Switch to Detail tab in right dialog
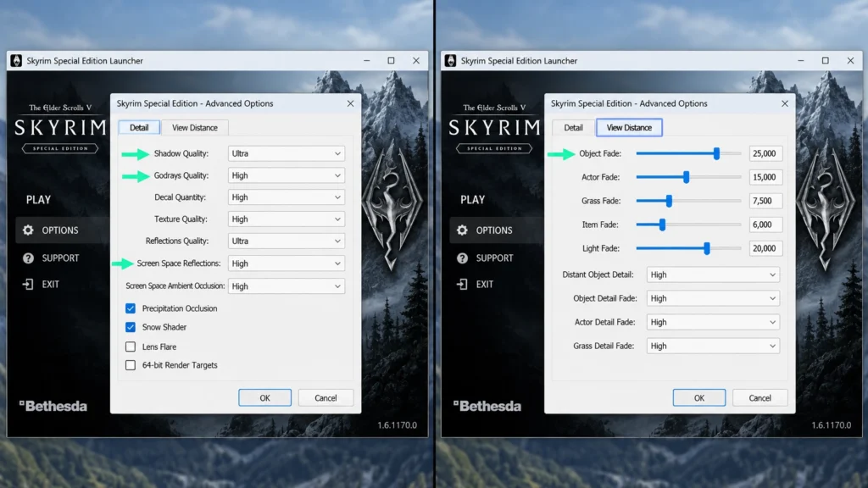 [x=573, y=127]
